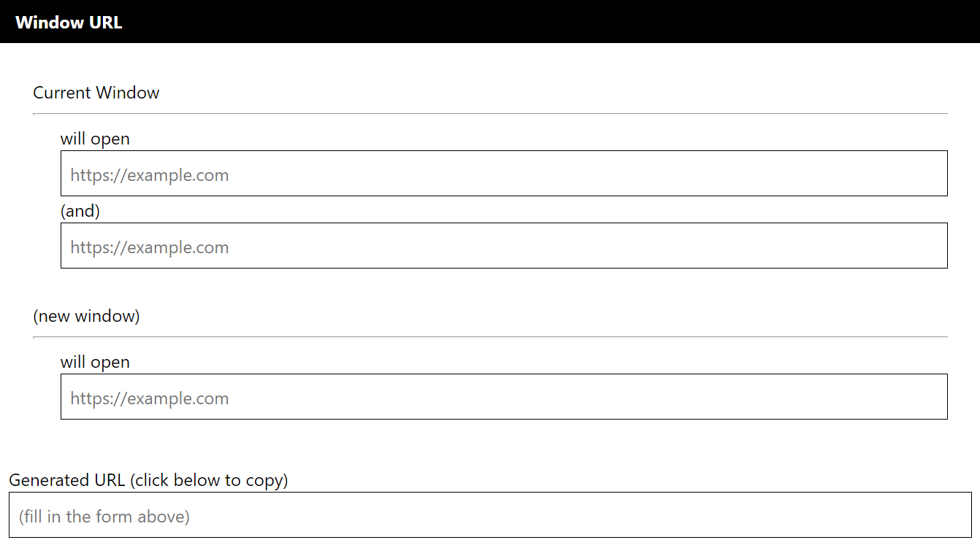Click the black header bar

pos(490,21)
